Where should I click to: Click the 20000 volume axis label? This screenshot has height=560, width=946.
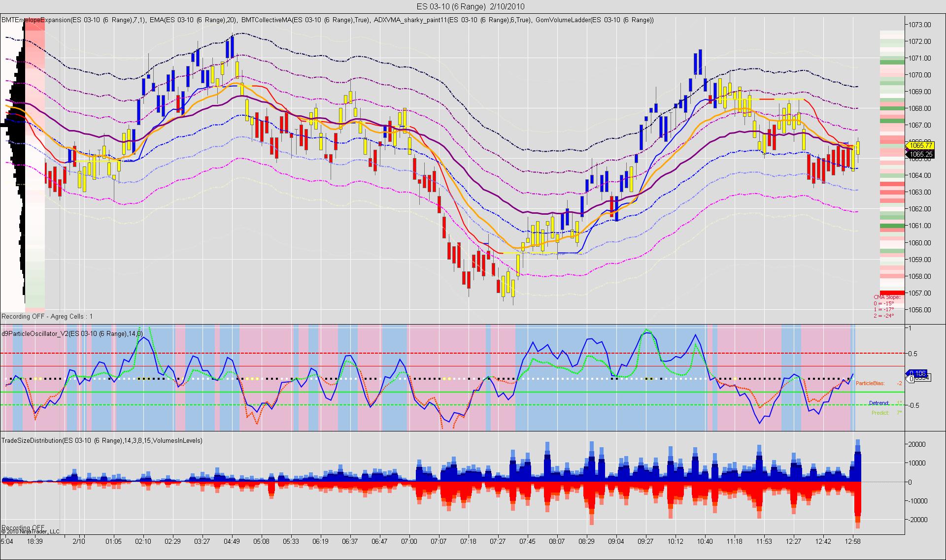(916, 444)
